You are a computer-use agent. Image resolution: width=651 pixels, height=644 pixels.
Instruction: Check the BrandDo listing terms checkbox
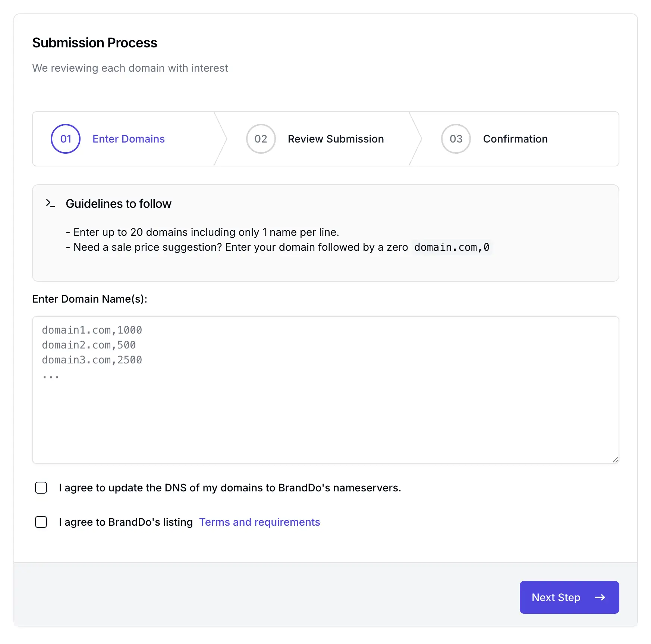coord(41,522)
